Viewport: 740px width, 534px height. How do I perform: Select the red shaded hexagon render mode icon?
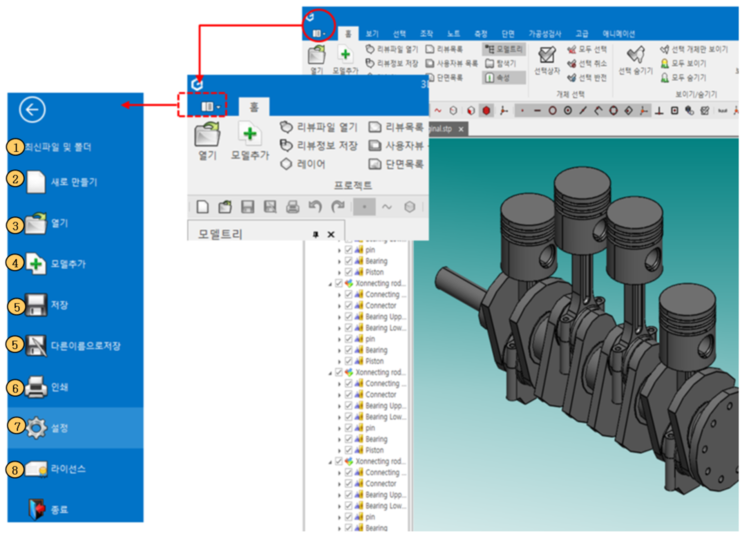[x=486, y=111]
